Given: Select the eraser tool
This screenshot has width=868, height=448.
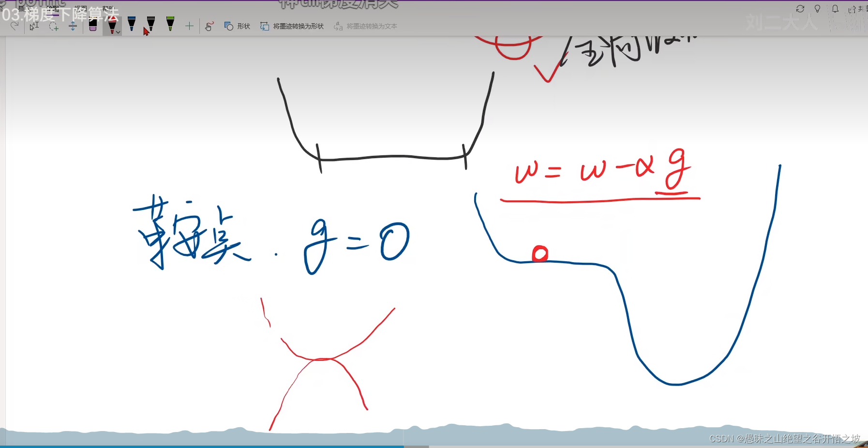Looking at the screenshot, I should 93,25.
